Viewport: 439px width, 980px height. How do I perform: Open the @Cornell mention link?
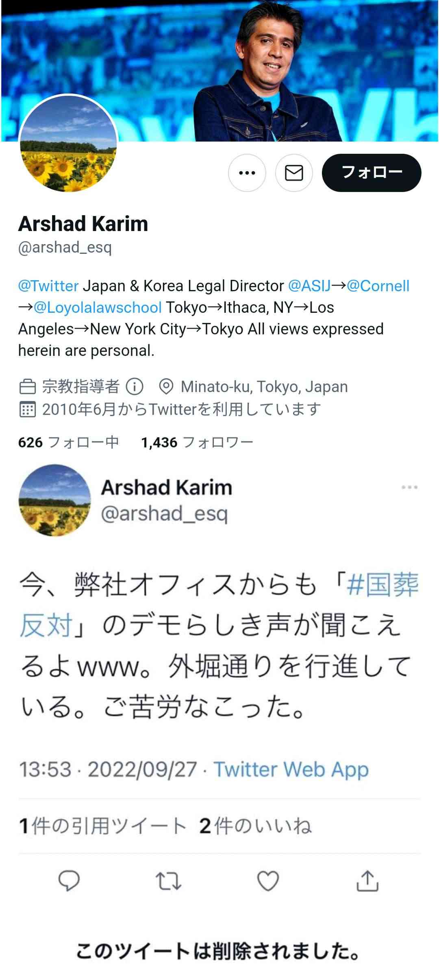(x=378, y=286)
